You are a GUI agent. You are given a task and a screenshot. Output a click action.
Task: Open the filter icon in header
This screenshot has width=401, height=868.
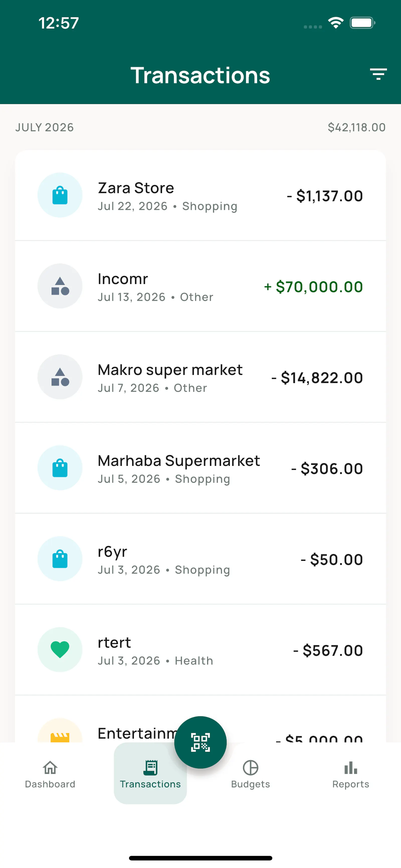378,74
